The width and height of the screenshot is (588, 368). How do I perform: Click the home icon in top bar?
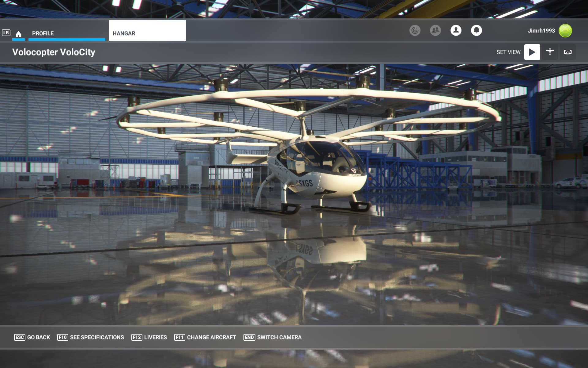coord(18,34)
